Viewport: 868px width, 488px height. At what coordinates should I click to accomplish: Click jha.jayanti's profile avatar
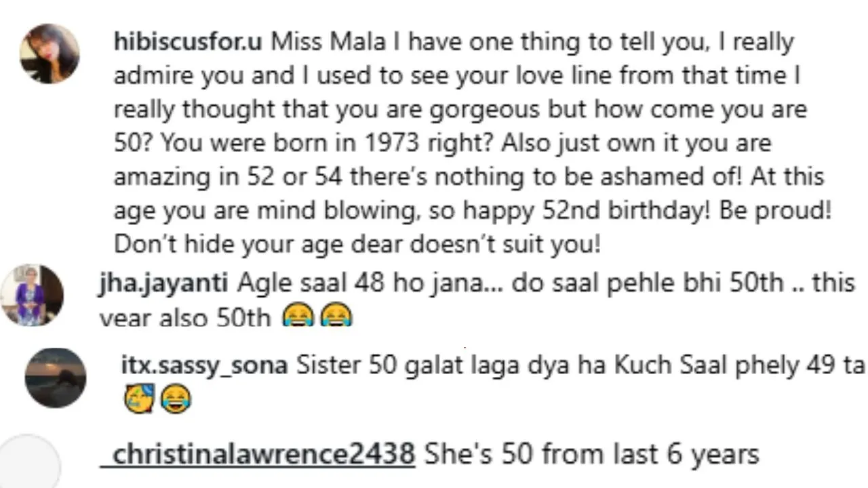click(x=32, y=296)
